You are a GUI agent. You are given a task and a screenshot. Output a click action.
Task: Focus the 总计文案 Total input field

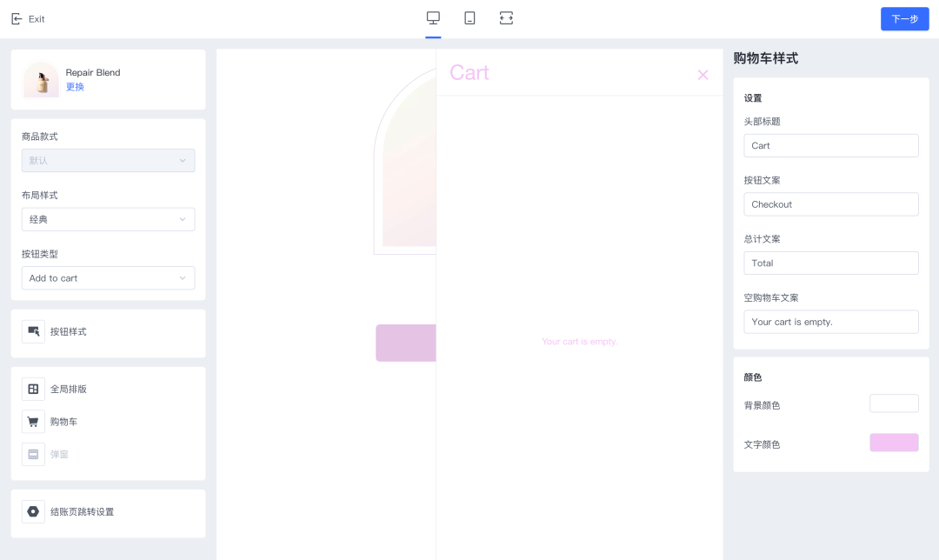coord(830,263)
